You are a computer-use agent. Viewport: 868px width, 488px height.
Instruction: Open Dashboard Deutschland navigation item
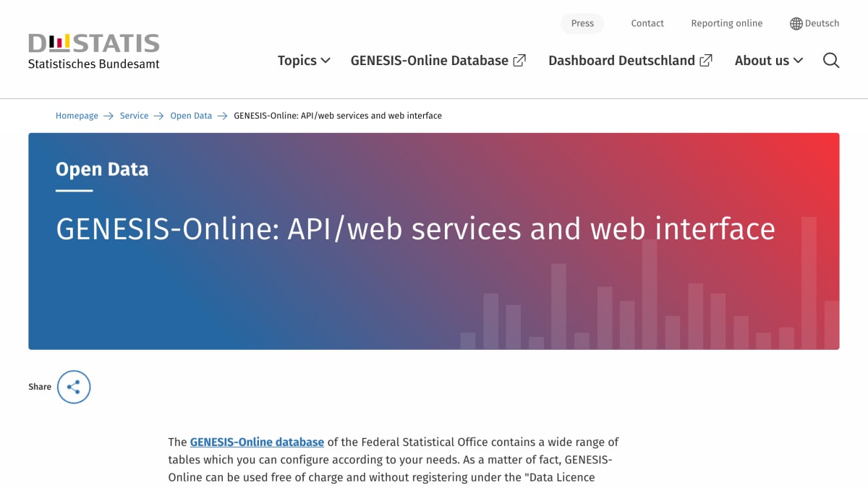point(631,61)
